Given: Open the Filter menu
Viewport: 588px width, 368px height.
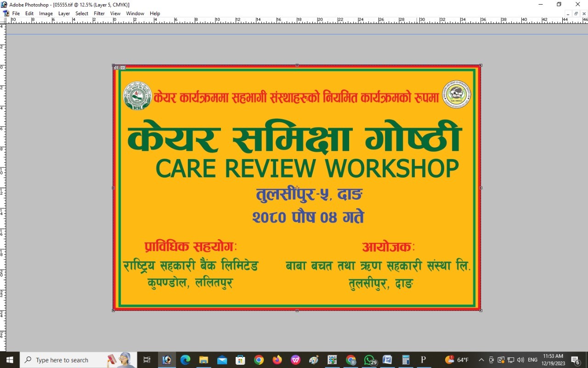Looking at the screenshot, I should pos(99,13).
